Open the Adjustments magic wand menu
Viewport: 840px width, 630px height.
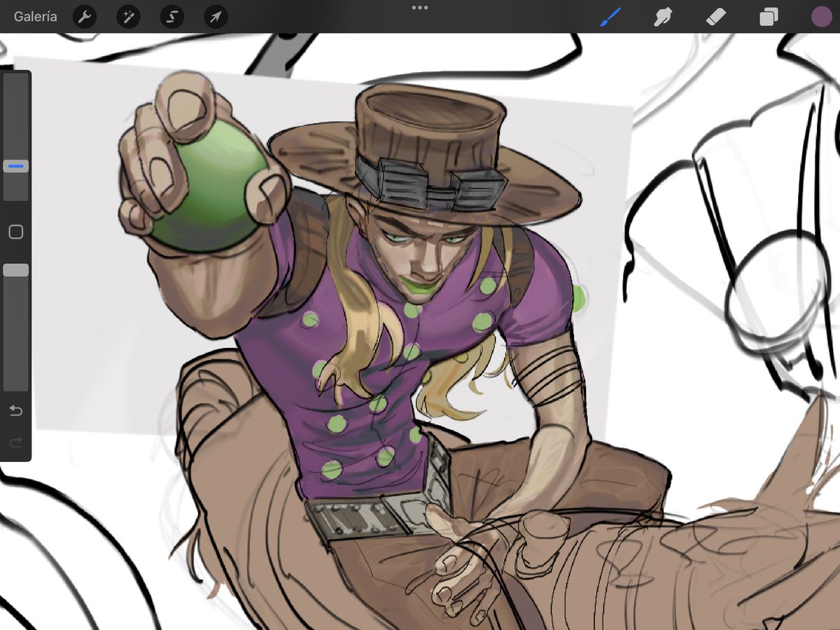128,17
